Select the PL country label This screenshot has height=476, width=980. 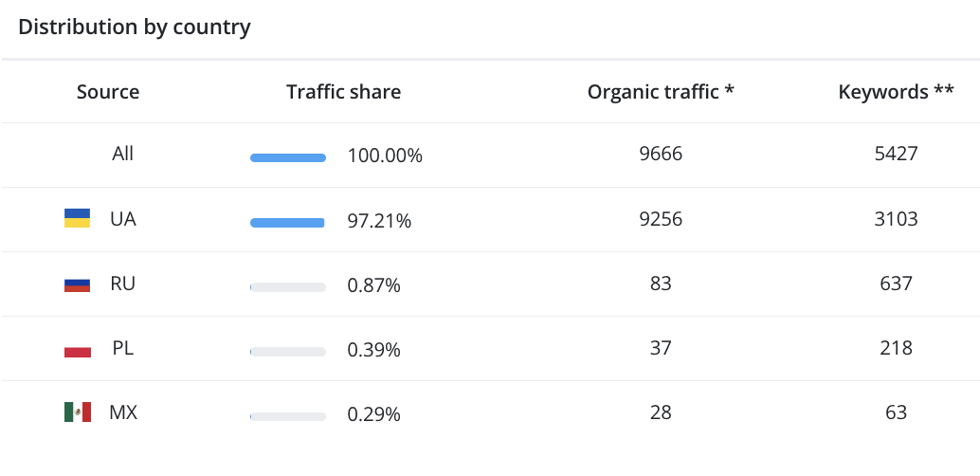pyautogui.click(x=123, y=348)
